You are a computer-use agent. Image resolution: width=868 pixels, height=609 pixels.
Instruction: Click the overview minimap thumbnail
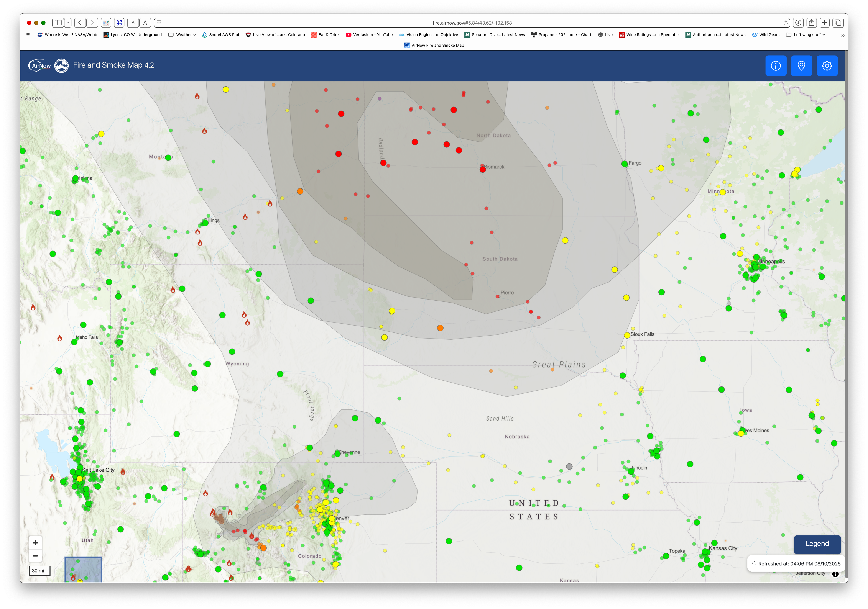coord(83,569)
